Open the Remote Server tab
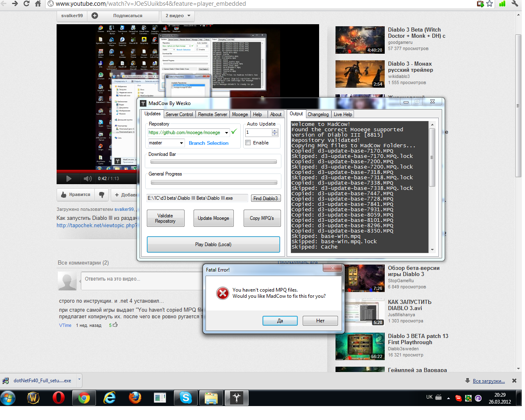 [x=212, y=114]
